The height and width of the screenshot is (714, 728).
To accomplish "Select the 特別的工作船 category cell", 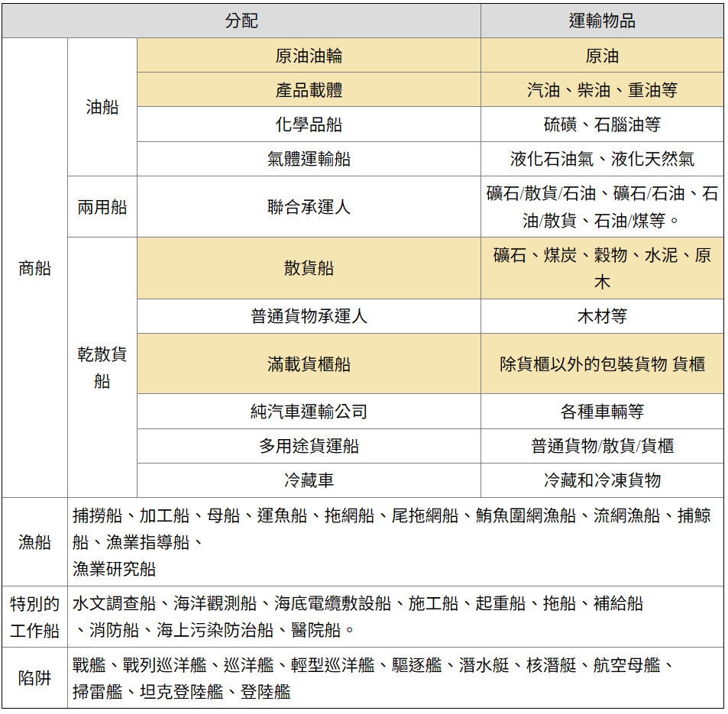I will coord(35,617).
